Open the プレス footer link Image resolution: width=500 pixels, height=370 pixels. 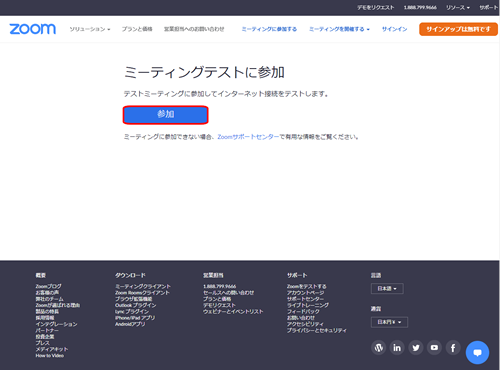42,343
